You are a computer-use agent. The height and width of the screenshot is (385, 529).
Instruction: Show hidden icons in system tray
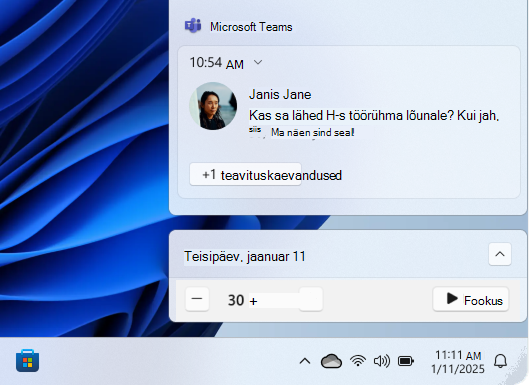305,361
